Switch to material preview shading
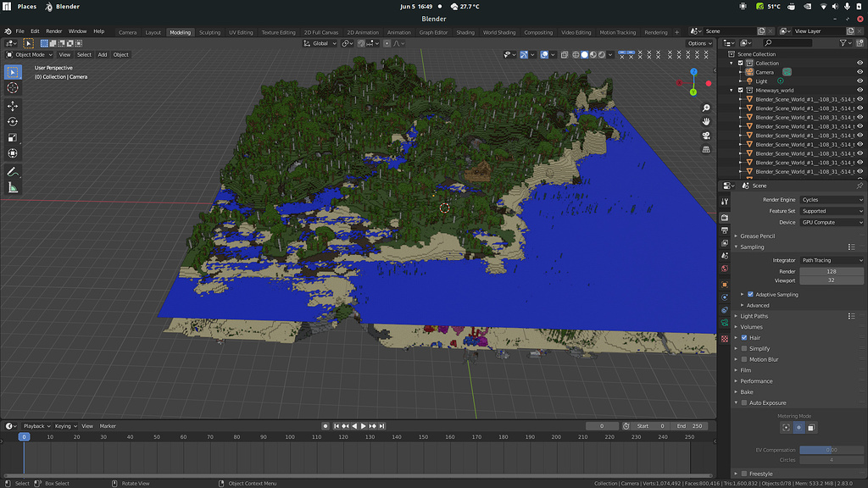 (593, 55)
